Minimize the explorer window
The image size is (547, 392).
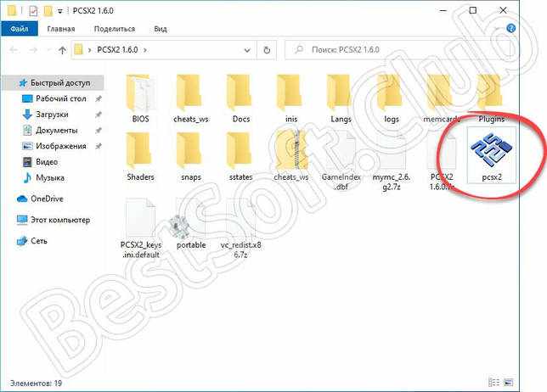click(443, 10)
